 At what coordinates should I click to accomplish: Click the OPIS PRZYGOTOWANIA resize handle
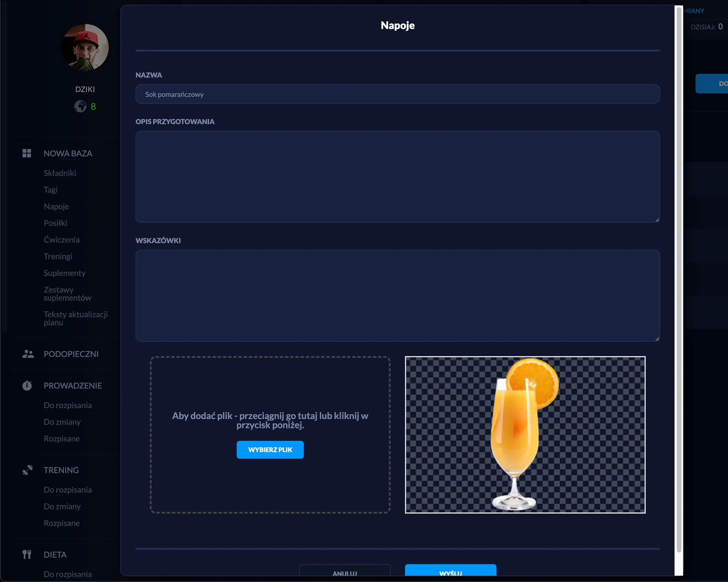click(657, 220)
